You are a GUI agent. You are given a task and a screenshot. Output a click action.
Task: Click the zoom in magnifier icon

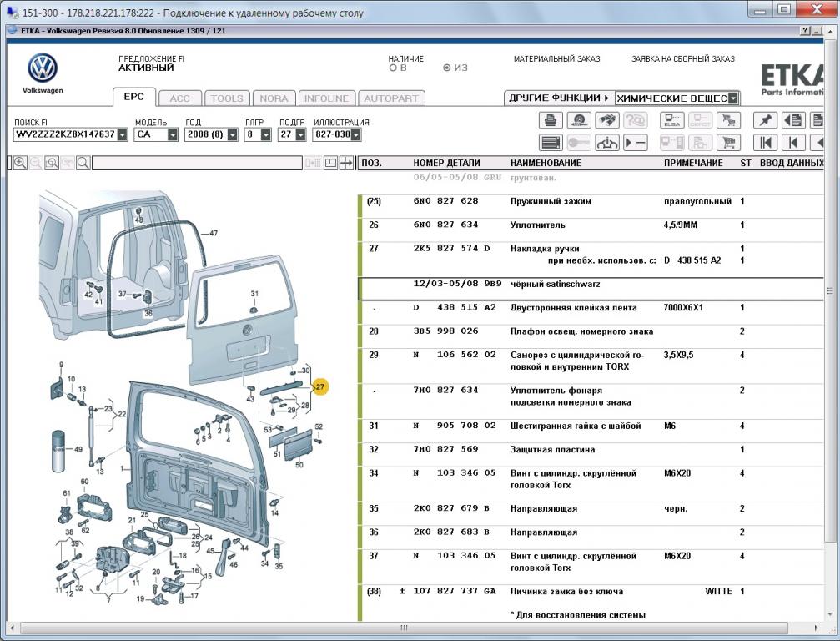tap(20, 163)
